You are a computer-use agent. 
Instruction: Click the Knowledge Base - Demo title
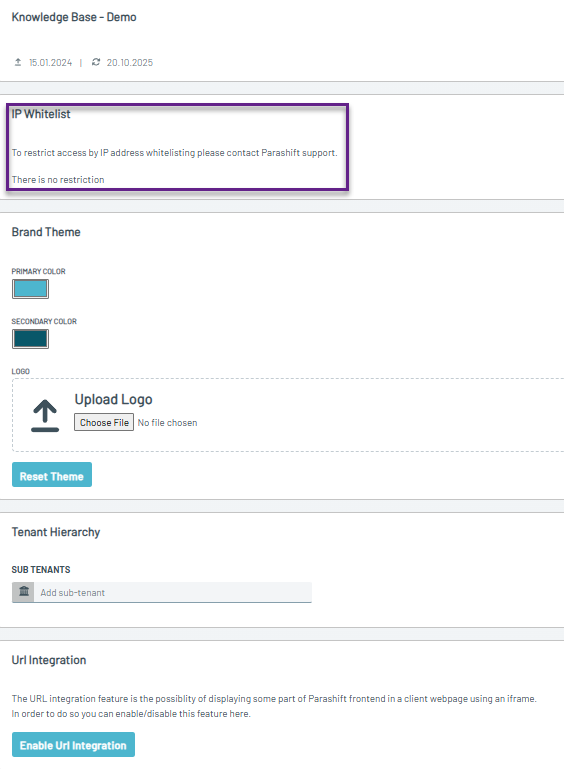[x=74, y=17]
